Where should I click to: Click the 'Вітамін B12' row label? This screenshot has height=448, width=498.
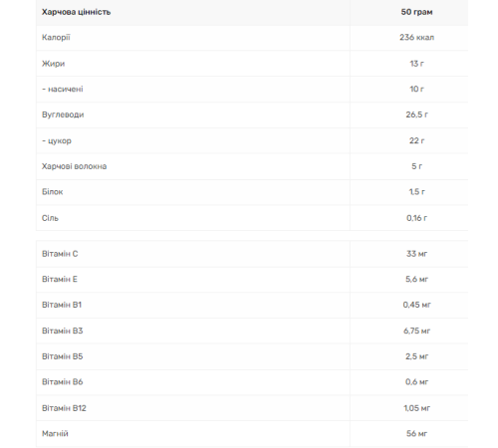(x=64, y=408)
